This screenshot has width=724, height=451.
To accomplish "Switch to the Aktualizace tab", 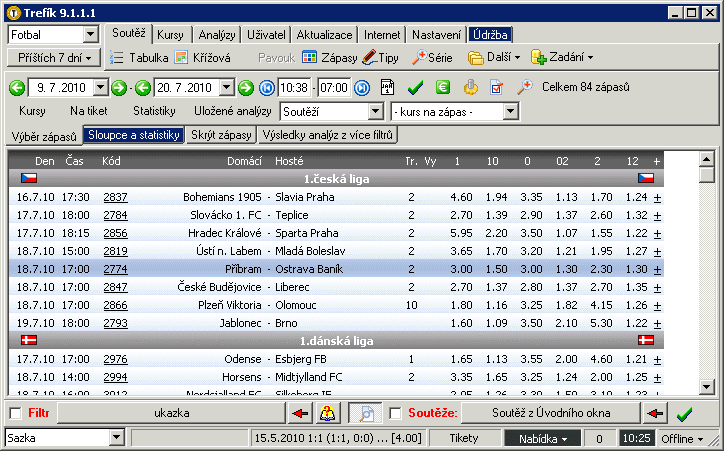I will click(325, 35).
